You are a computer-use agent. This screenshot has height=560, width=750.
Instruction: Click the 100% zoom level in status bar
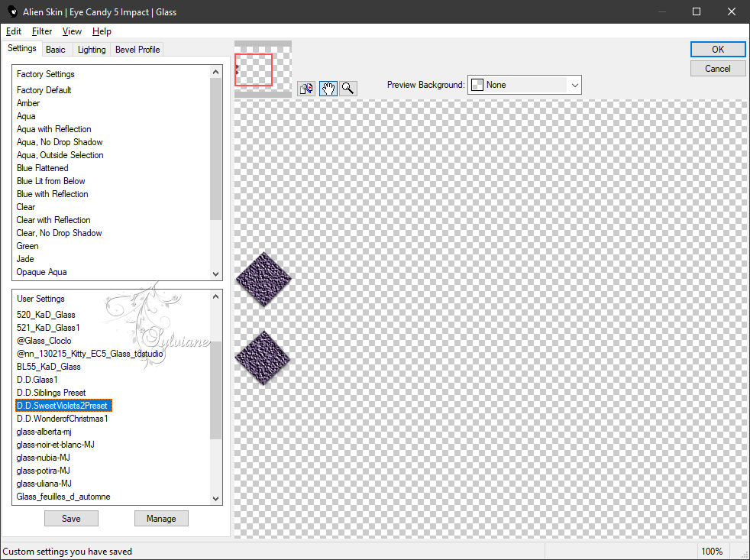pyautogui.click(x=712, y=552)
